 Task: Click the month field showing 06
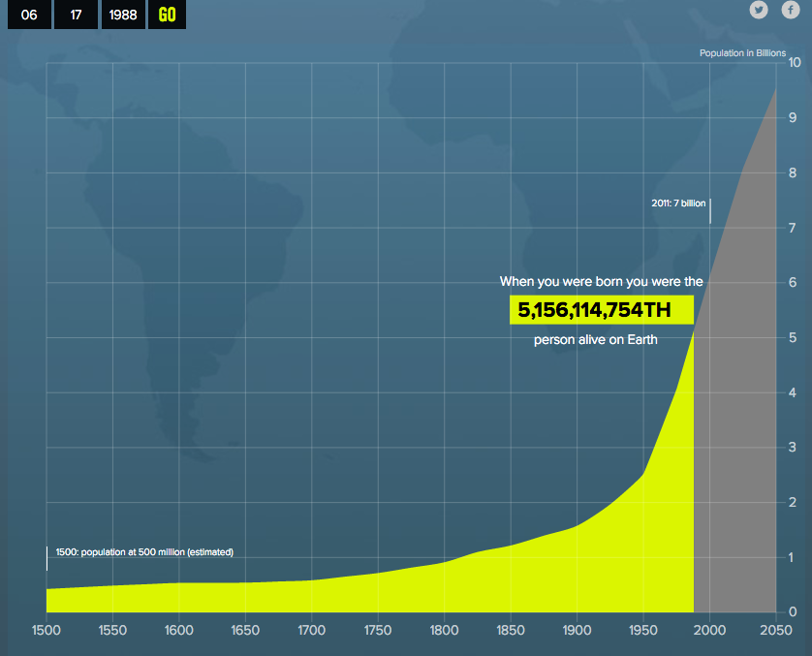(x=29, y=15)
